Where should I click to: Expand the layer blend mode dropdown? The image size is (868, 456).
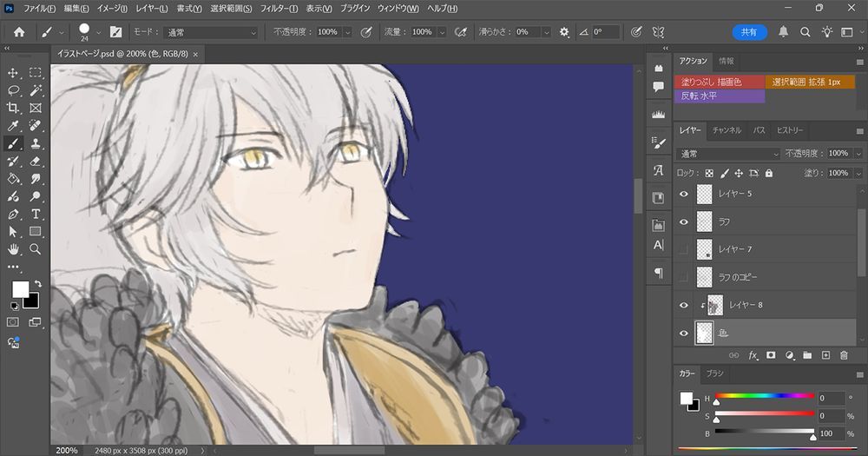[x=729, y=154]
